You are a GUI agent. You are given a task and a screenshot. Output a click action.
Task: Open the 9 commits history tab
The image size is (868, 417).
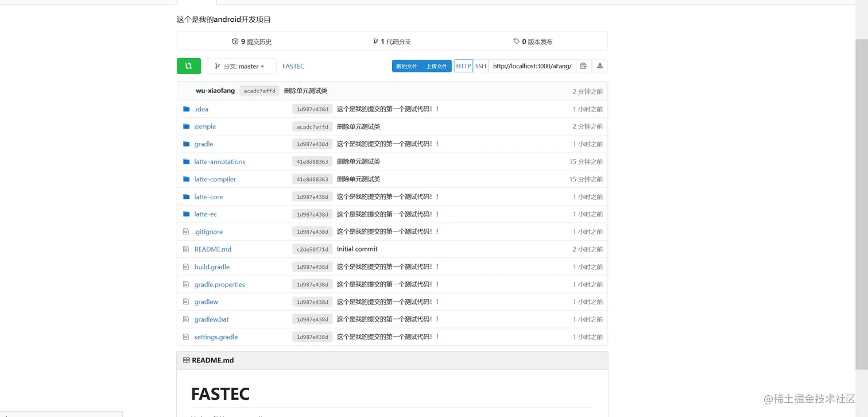coord(251,41)
